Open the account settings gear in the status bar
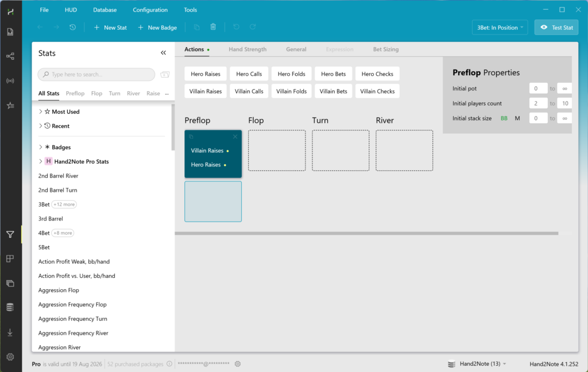The height and width of the screenshot is (372, 588). click(x=237, y=364)
